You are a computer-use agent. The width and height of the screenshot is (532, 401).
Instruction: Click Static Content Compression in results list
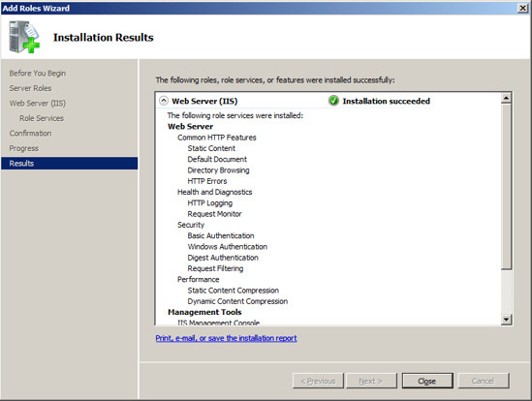[234, 291]
